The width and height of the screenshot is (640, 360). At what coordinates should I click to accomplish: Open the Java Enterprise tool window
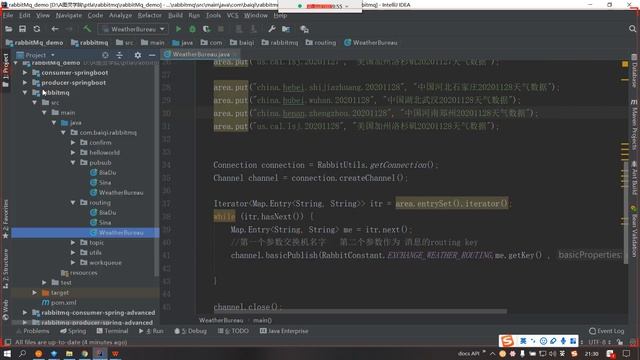point(284,331)
